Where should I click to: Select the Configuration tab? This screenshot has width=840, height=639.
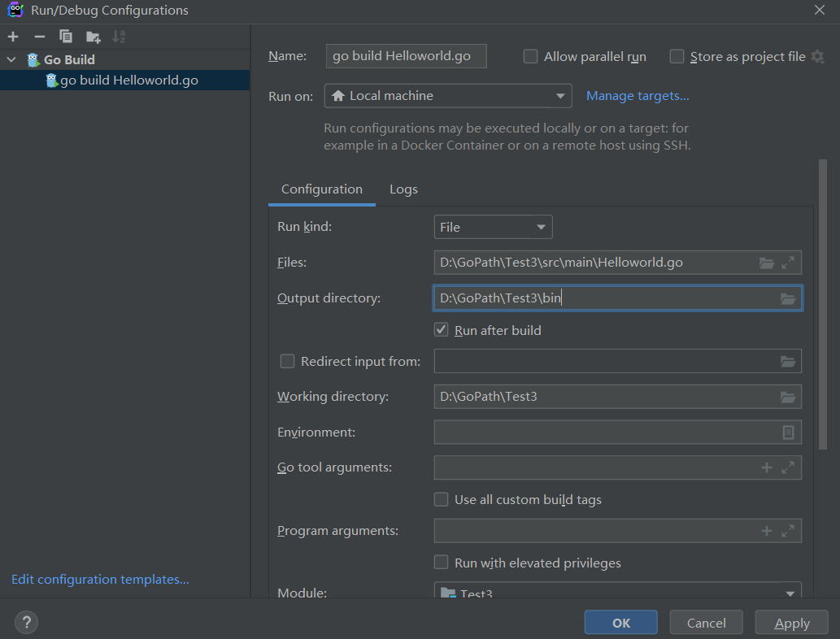click(x=321, y=189)
